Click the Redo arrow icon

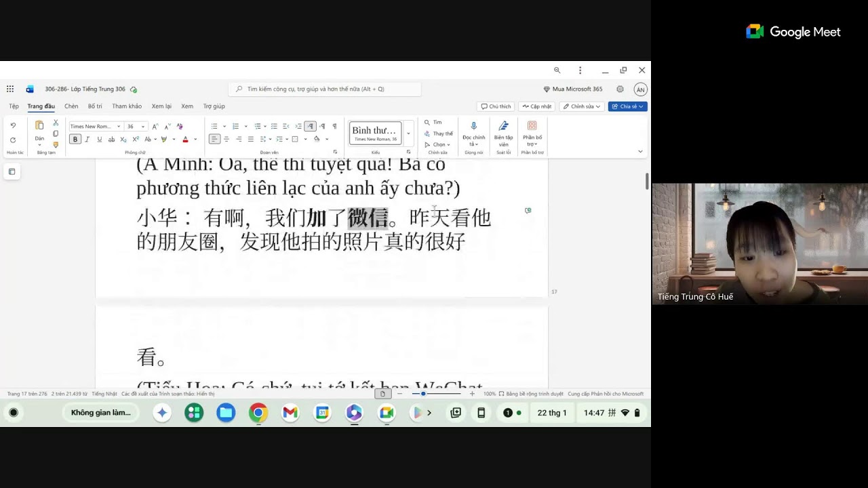[13, 140]
